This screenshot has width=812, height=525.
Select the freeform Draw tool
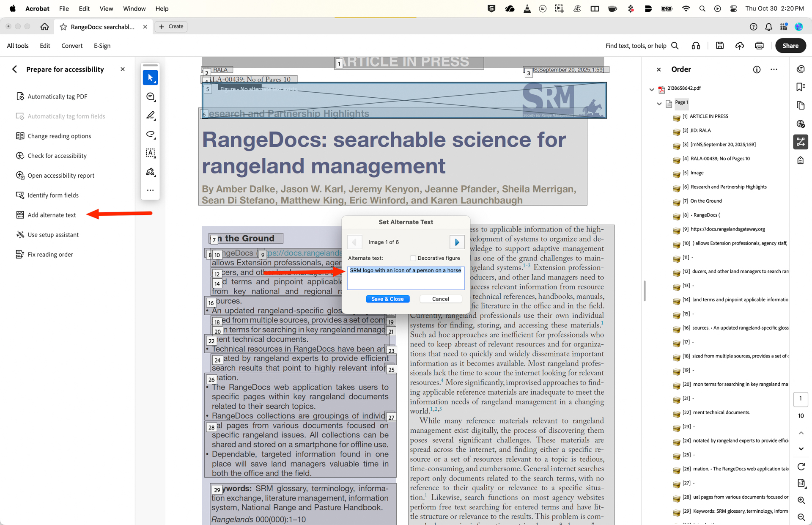[150, 135]
